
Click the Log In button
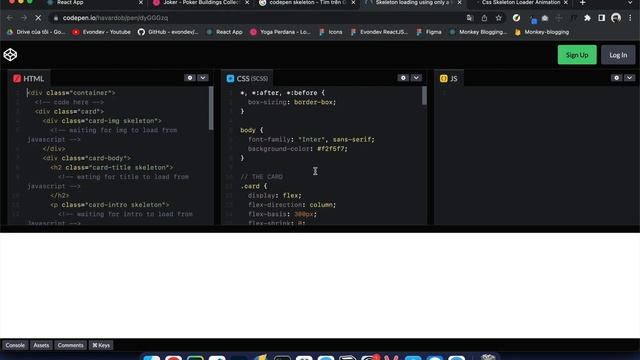point(618,55)
